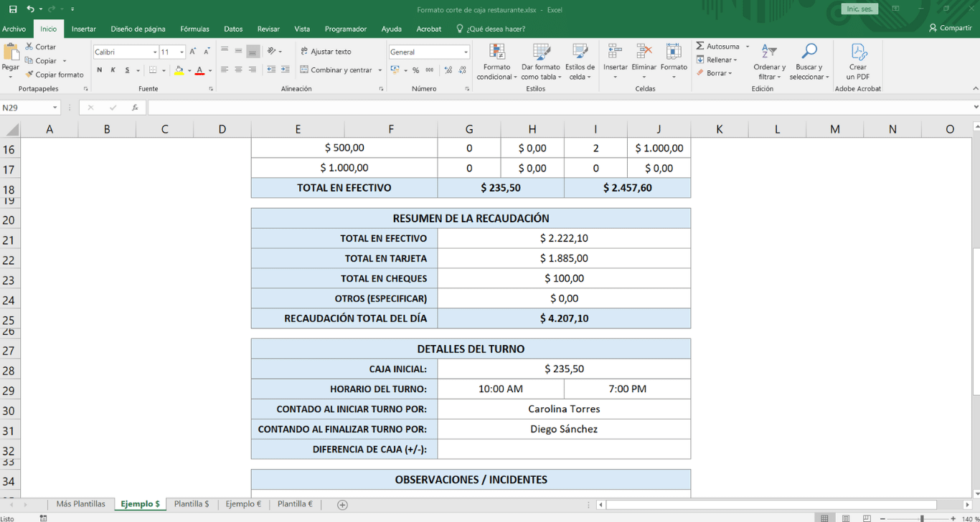
Task: Open the Fórmulas ribbon tab
Action: [x=194, y=29]
